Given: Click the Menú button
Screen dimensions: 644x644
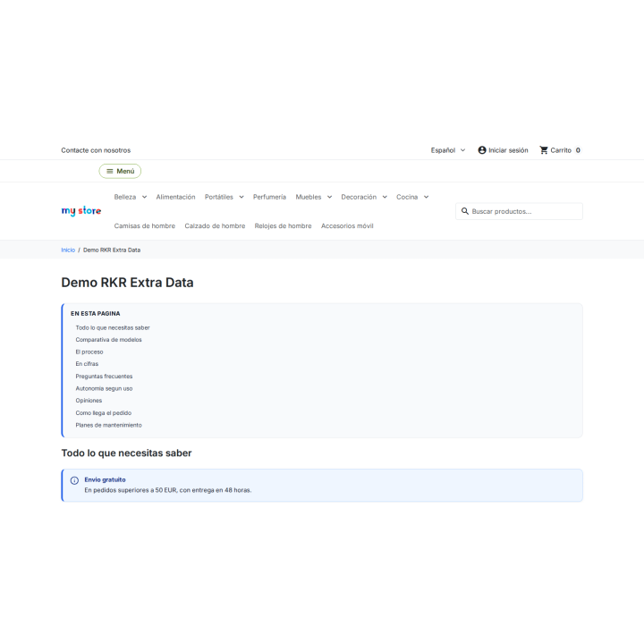Looking at the screenshot, I should click(x=120, y=171).
